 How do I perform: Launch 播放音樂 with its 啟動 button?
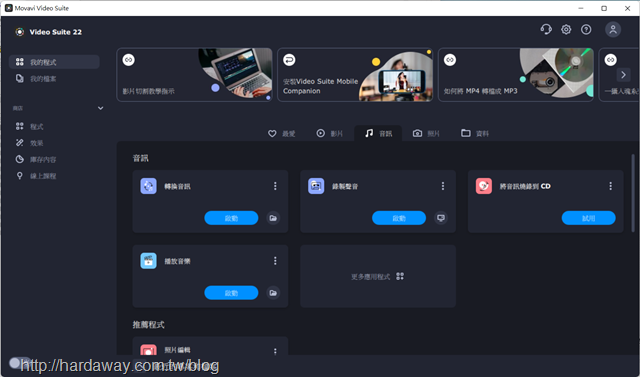[x=231, y=293]
